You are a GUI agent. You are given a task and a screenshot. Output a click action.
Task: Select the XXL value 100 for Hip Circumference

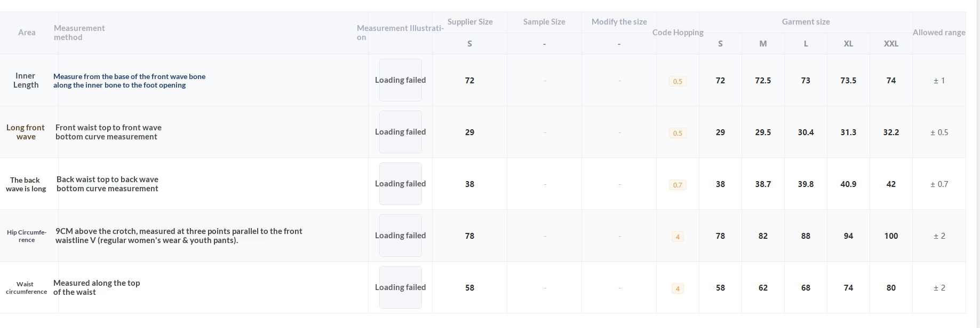(x=891, y=236)
